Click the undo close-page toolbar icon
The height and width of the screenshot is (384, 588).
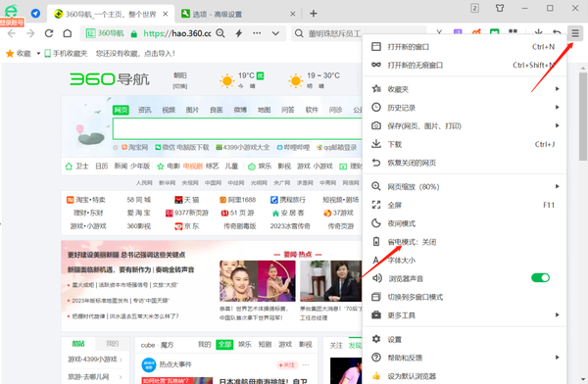click(557, 32)
